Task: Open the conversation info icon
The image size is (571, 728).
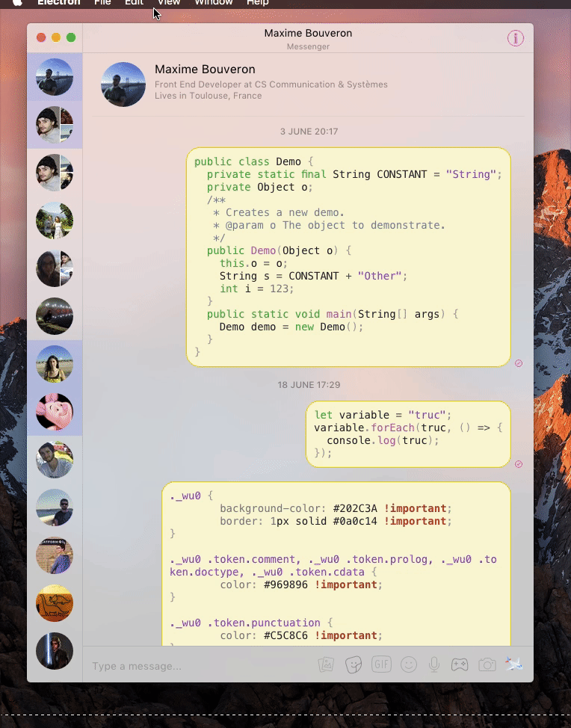Action: coord(515,38)
